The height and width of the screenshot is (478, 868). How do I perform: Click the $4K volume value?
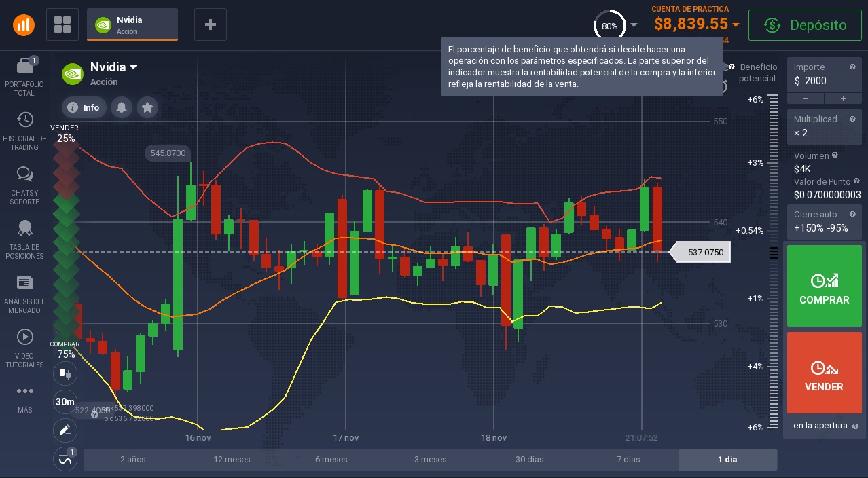(802, 168)
